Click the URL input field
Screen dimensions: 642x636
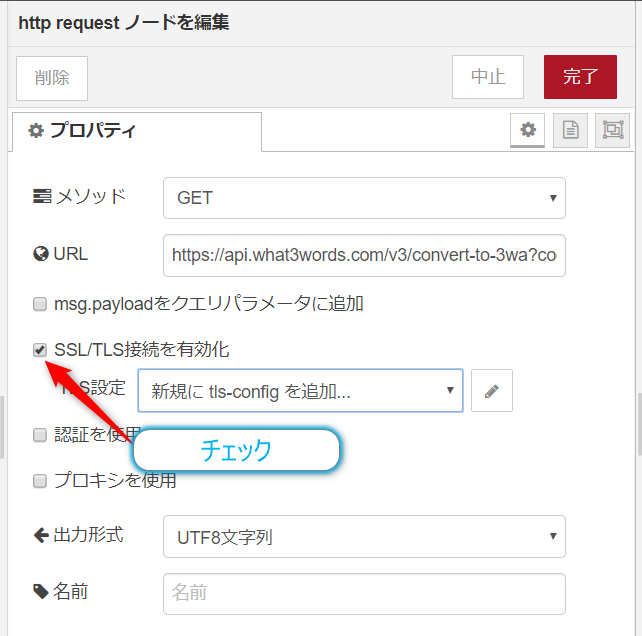click(364, 255)
